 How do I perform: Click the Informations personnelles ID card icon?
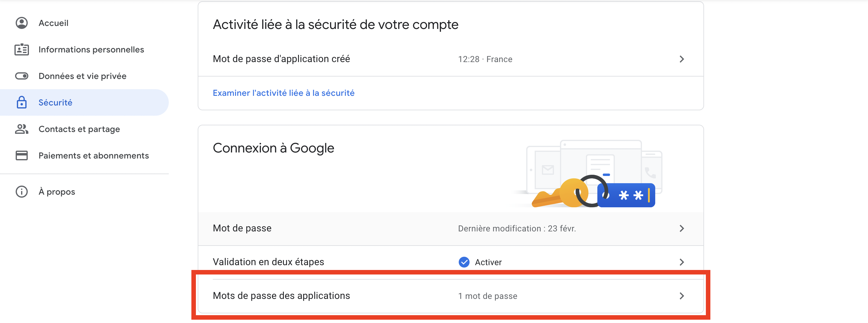(x=22, y=49)
